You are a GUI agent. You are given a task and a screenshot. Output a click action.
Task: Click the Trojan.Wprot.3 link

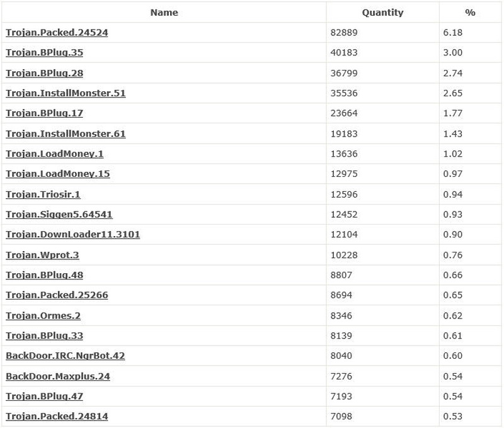coord(42,255)
